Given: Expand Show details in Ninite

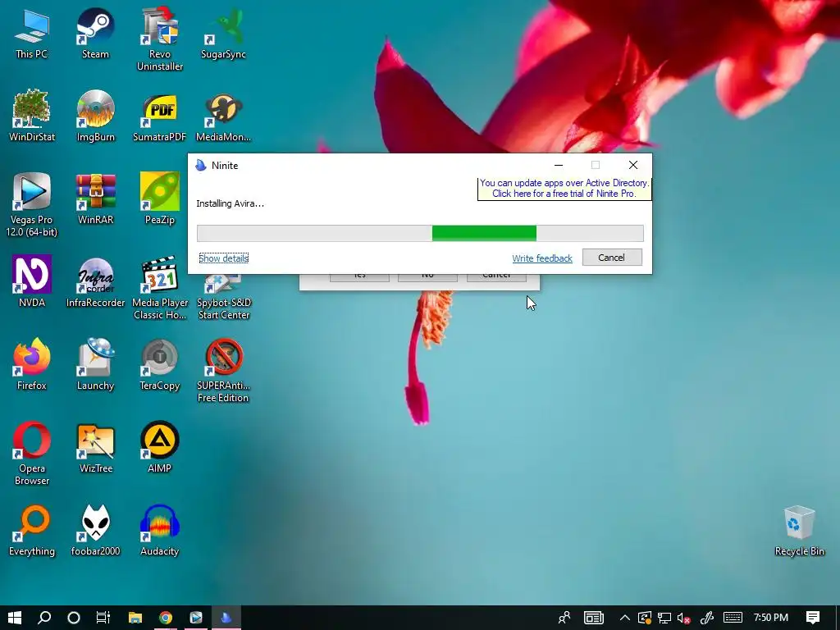Looking at the screenshot, I should [223, 258].
